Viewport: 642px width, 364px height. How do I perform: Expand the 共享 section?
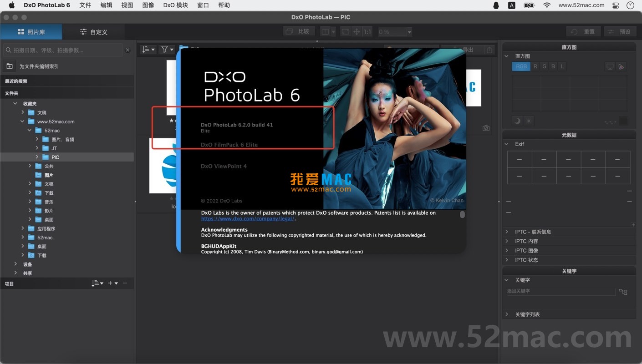[x=15, y=273]
